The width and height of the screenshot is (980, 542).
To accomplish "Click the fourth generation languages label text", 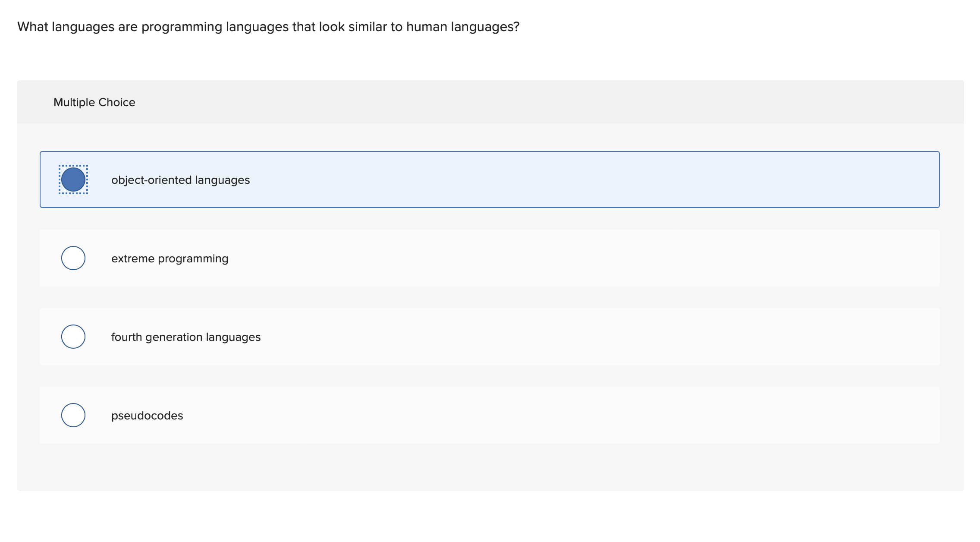I will click(186, 337).
